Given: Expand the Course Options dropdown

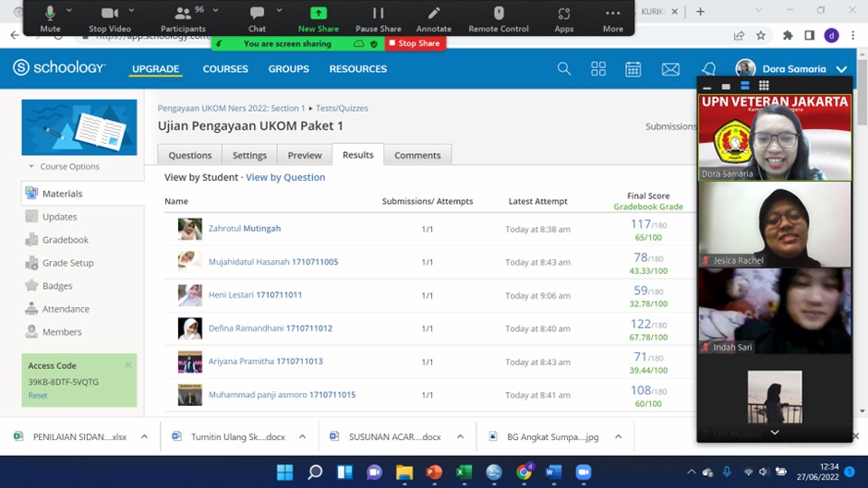Looking at the screenshot, I should point(65,167).
